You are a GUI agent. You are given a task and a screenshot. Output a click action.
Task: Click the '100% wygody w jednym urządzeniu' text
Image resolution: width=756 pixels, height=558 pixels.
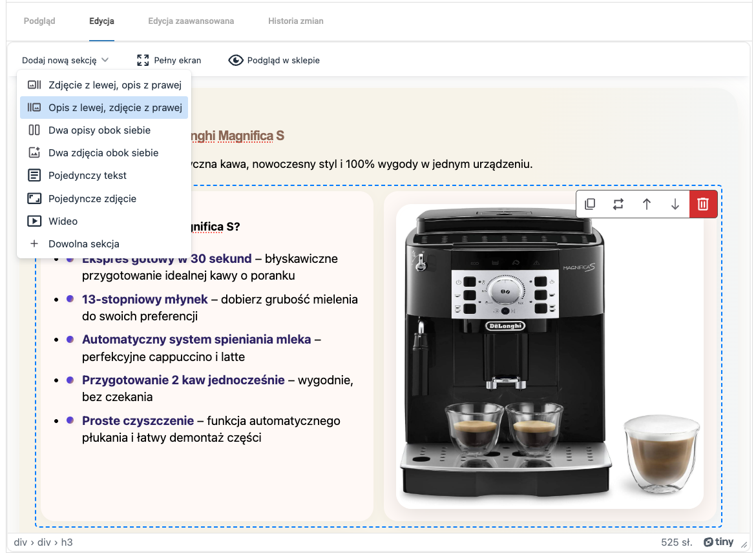pyautogui.click(x=439, y=164)
